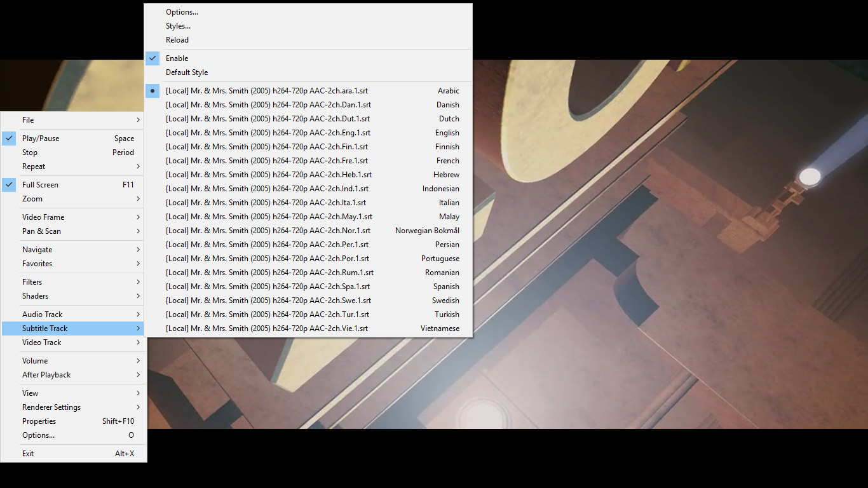
Task: Select the Danish subtitle track
Action: pyautogui.click(x=308, y=105)
